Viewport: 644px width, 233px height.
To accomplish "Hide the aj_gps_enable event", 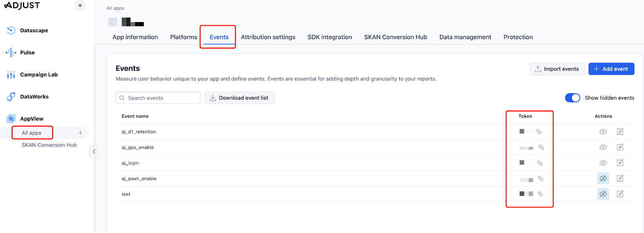I will pyautogui.click(x=603, y=147).
